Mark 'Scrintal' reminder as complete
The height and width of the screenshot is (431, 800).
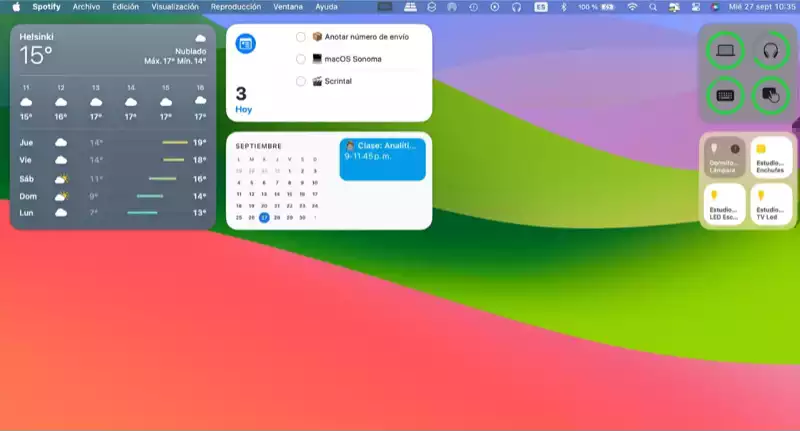click(x=301, y=81)
